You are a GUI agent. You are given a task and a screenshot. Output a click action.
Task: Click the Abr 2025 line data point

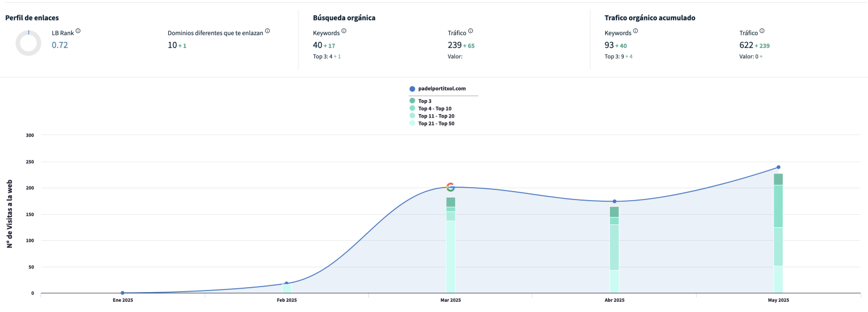pyautogui.click(x=614, y=201)
